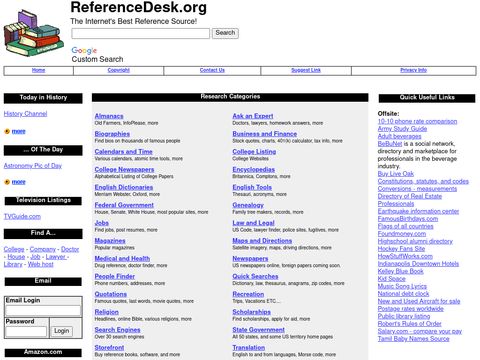Open Law and Legal category

(x=253, y=223)
